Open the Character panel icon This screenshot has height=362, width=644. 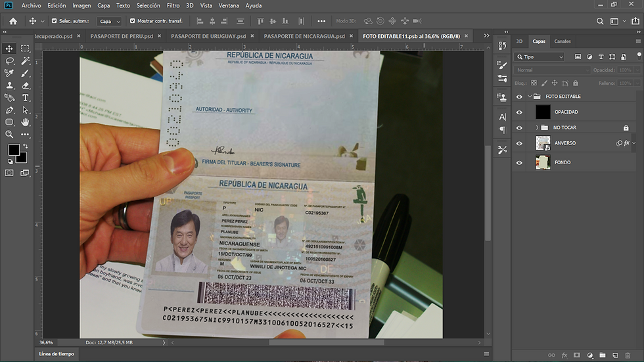[x=502, y=117]
